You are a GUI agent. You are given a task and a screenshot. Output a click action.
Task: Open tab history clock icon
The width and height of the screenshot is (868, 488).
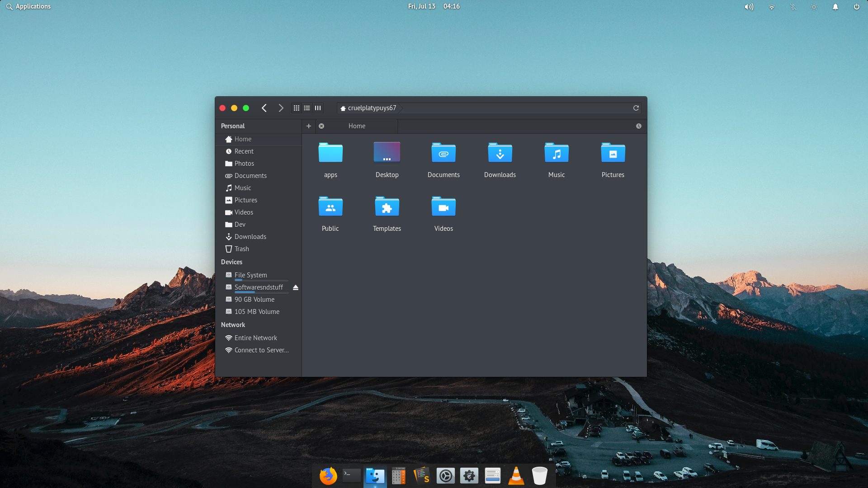click(x=638, y=126)
